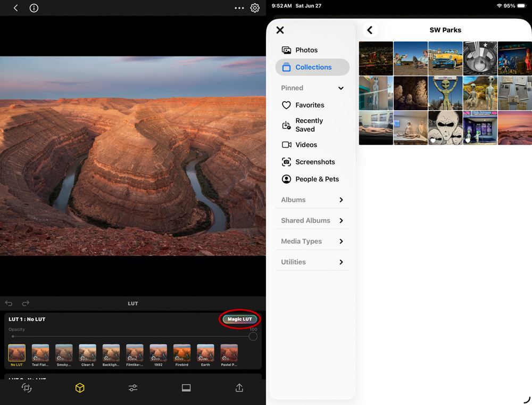The image size is (532, 405).
Task: Apply the Clear-S LUT preset
Action: (88, 356)
